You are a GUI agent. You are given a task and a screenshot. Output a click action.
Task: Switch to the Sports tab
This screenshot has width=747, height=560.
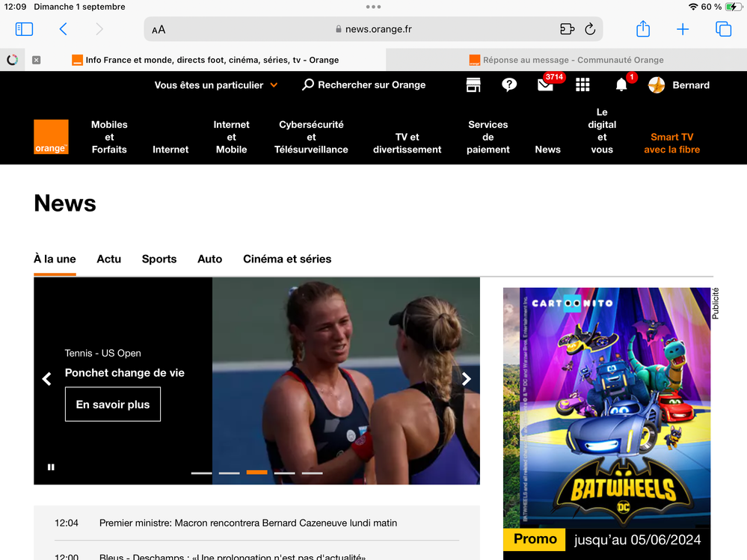click(x=159, y=259)
